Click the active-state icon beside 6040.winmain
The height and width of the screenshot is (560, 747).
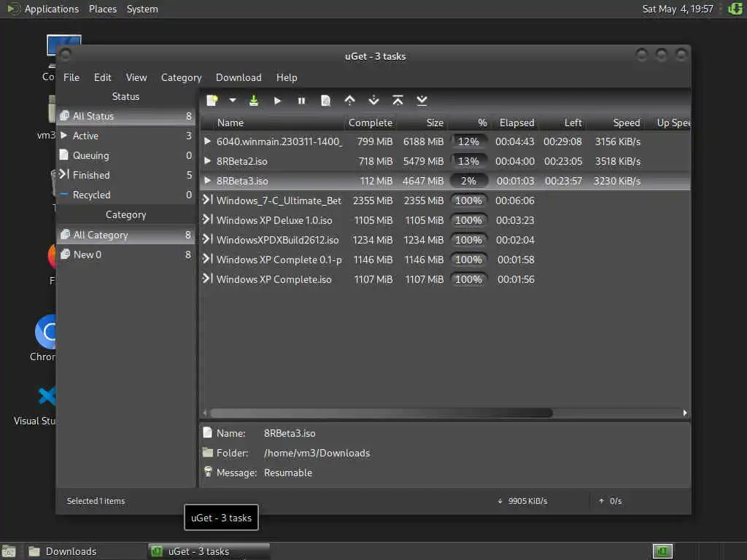[207, 141]
